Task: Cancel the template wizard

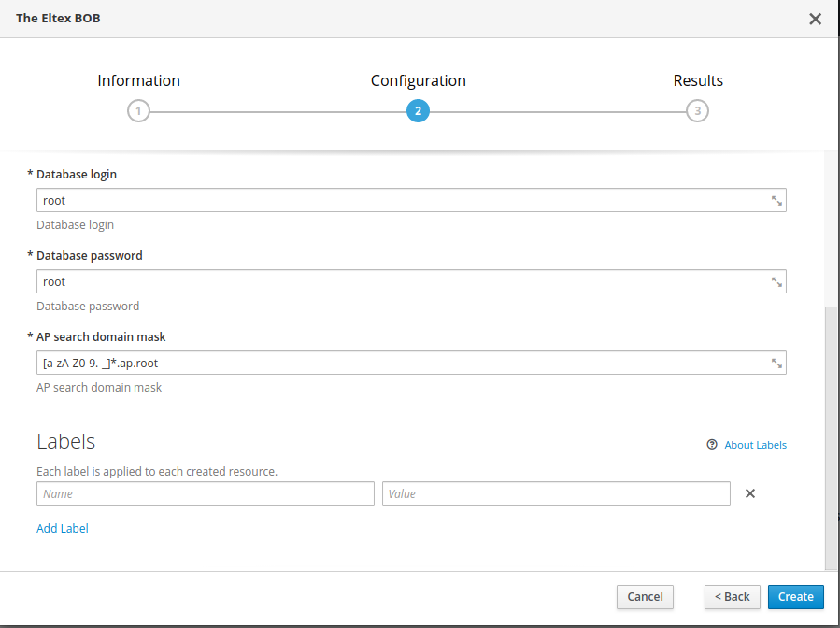Action: (x=645, y=596)
